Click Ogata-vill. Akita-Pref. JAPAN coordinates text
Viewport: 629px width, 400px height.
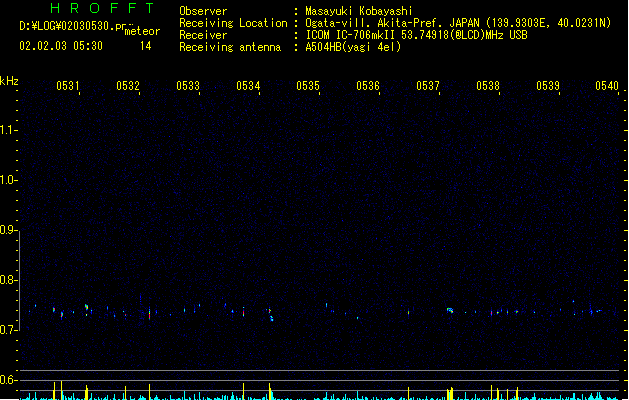458,23
